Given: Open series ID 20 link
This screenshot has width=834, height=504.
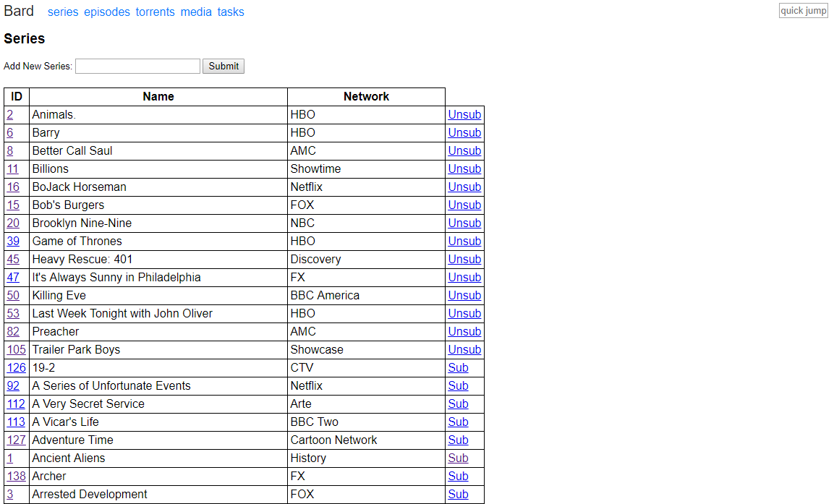Looking at the screenshot, I should (x=13, y=223).
